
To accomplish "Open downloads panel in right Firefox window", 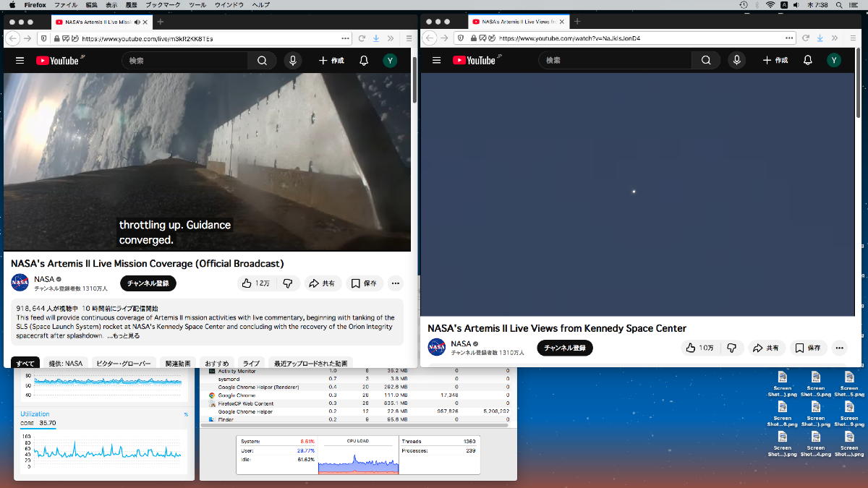I will (x=821, y=38).
